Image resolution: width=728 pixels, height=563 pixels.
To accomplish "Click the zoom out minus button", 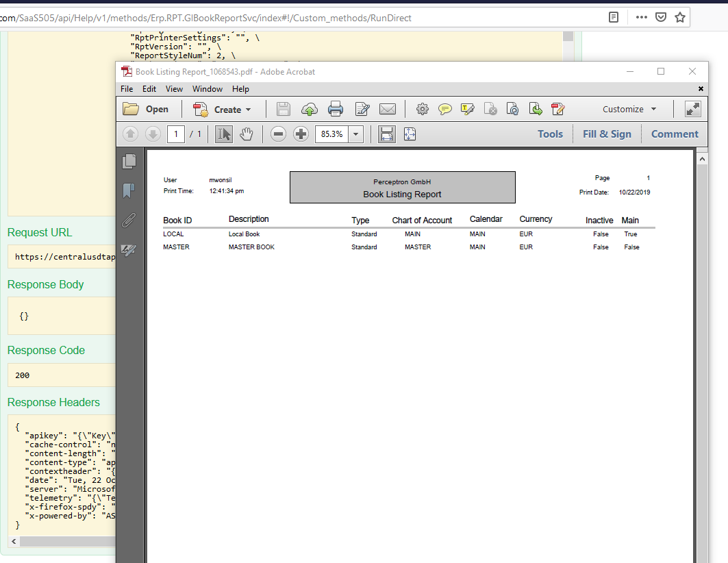I will pos(278,134).
